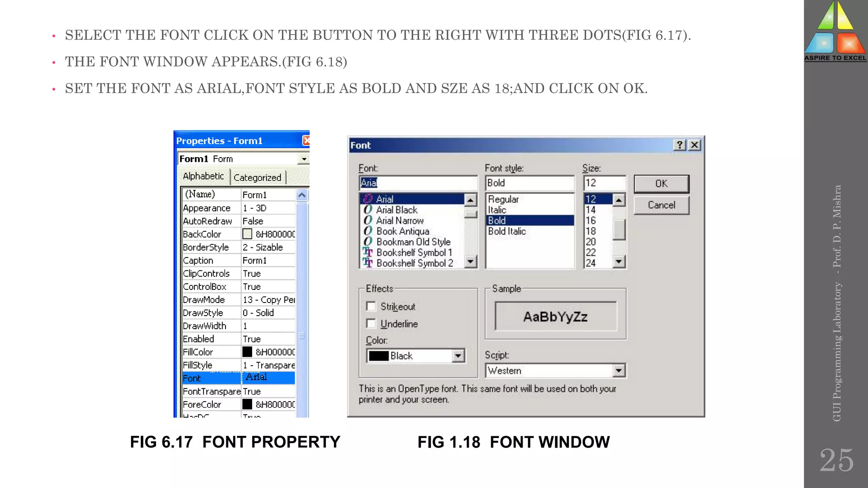This screenshot has width=868, height=488.
Task: Click the ForeColor black swatch
Action: [x=247, y=404]
